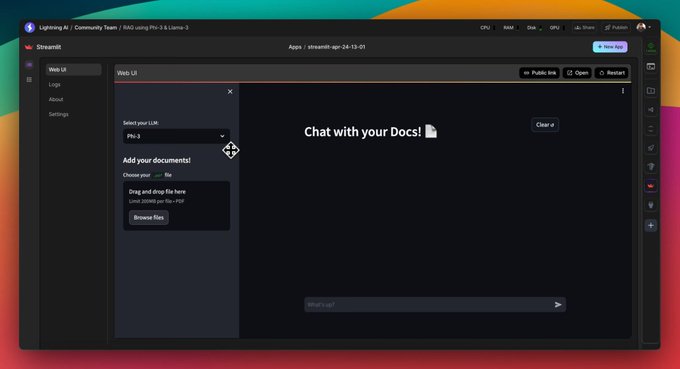Restart the Streamlit app
Viewport: 680px width, 369px height.
point(611,73)
